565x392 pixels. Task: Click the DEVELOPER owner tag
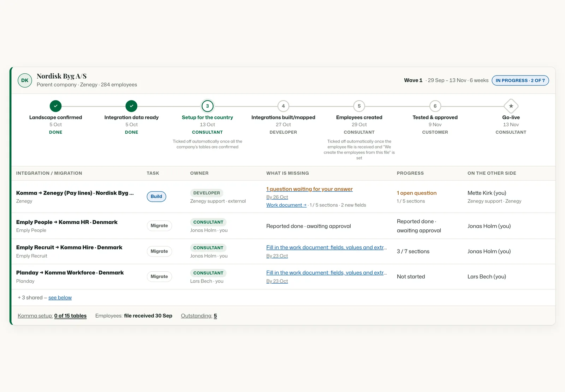207,193
